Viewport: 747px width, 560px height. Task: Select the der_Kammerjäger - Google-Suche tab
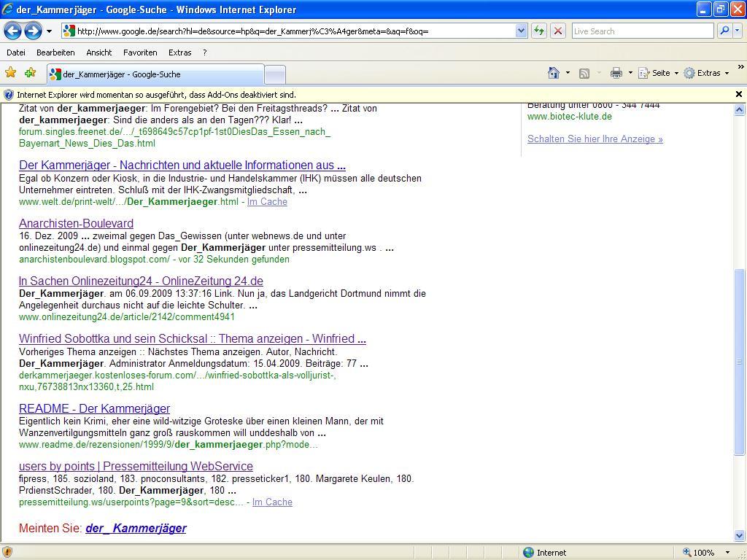point(155,74)
